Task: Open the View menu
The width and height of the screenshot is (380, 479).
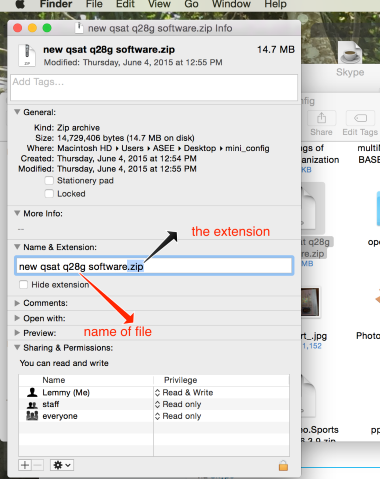Action: pos(159,4)
